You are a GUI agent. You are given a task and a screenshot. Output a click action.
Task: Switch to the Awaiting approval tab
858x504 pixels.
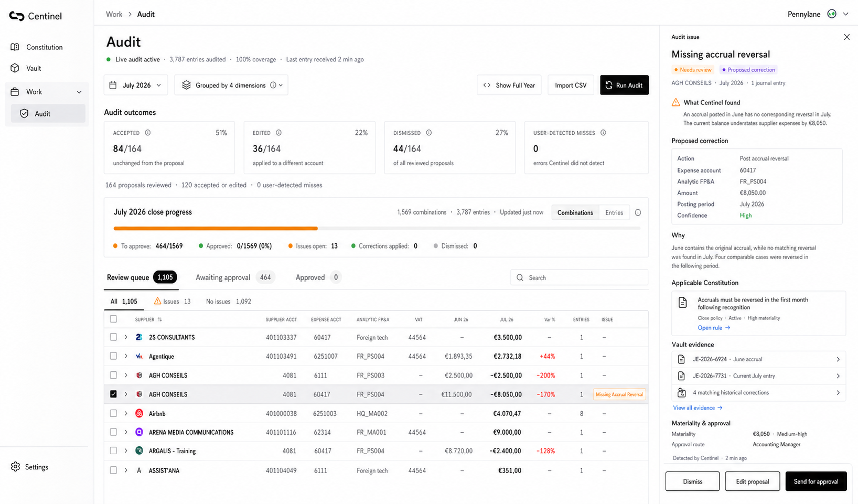point(234,277)
